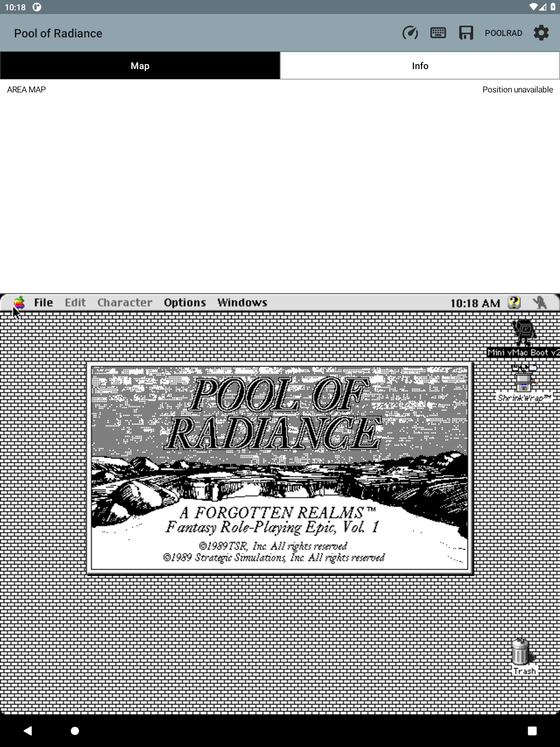Show the on-screen keyboard icon
Image resolution: width=560 pixels, height=747 pixels.
(438, 33)
